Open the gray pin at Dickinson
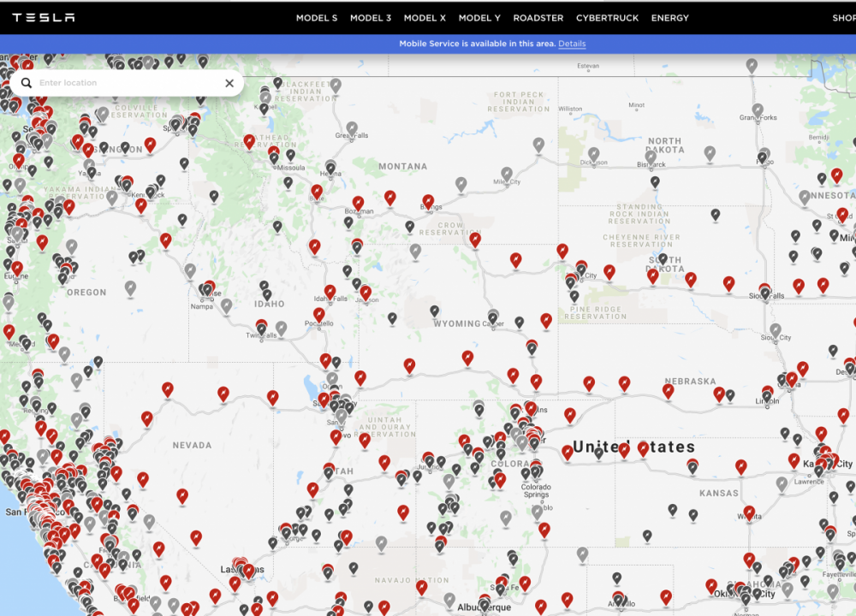The image size is (856, 616). pyautogui.click(x=593, y=154)
